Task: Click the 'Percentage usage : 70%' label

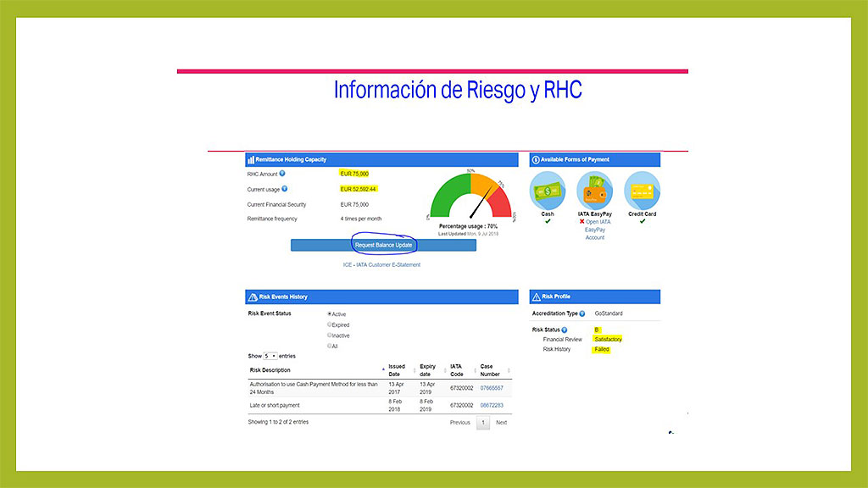Action: pos(468,226)
